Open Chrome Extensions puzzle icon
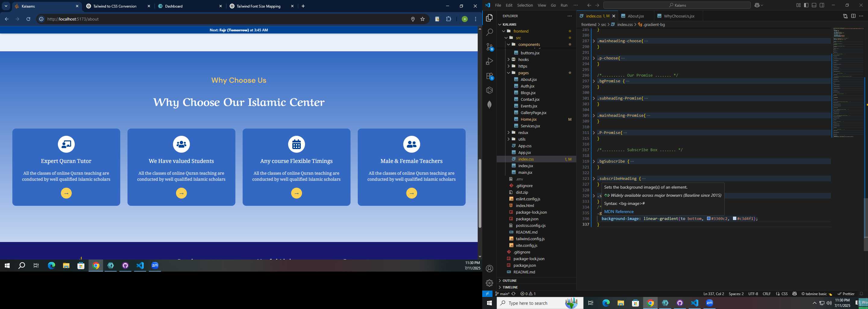 (x=448, y=19)
